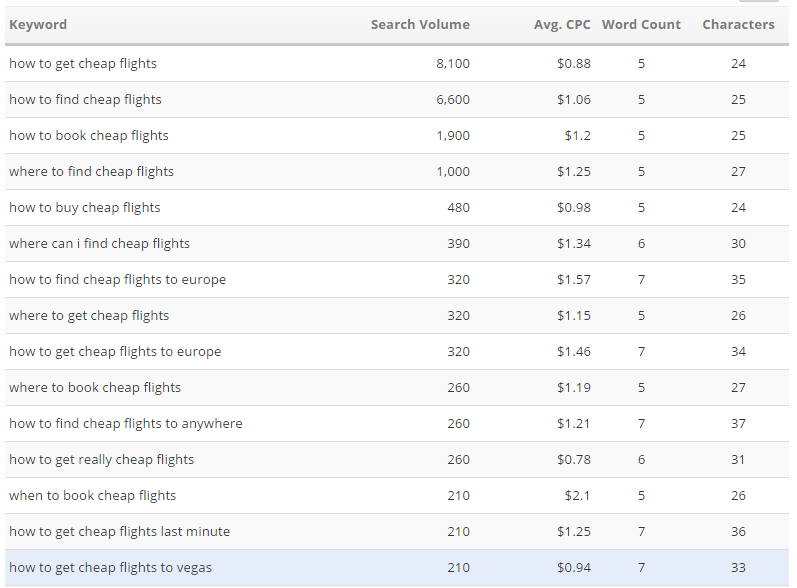This screenshot has height=588, width=797.
Task: Select highlighted 'how to get cheap flights to vegas'
Action: point(110,568)
